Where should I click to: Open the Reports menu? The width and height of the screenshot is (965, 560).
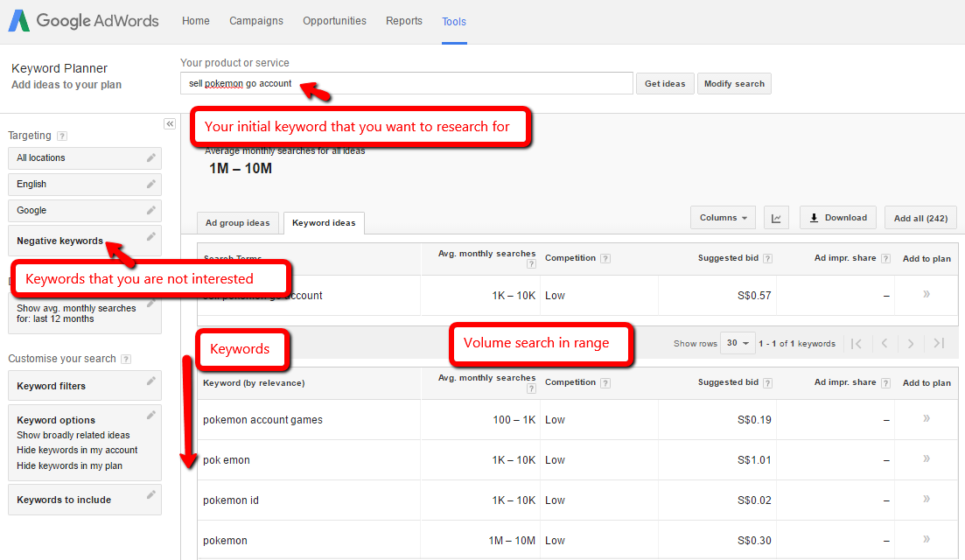[403, 21]
